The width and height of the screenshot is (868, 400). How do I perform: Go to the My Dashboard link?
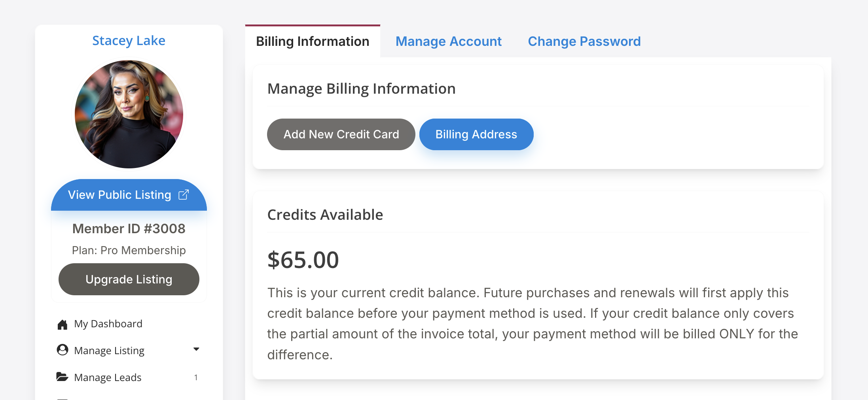(x=108, y=324)
